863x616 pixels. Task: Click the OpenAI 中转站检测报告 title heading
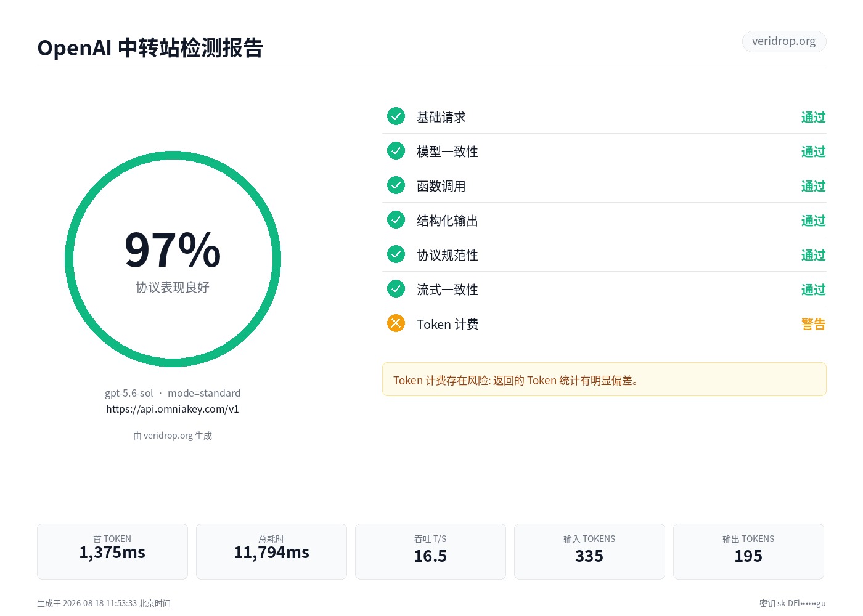tap(150, 47)
